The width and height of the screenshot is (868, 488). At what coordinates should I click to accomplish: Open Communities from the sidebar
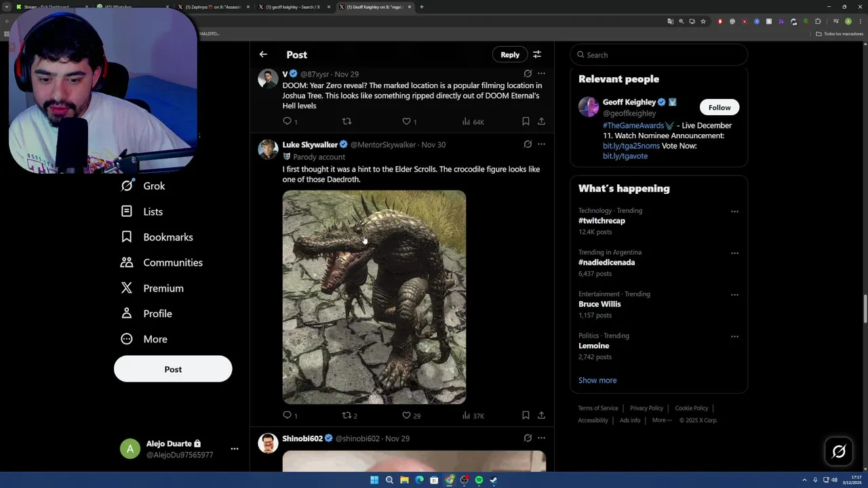coord(161,262)
